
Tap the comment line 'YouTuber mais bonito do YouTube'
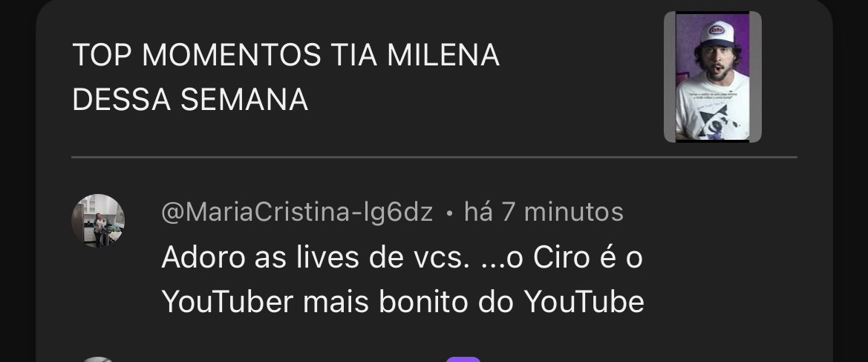tap(403, 302)
